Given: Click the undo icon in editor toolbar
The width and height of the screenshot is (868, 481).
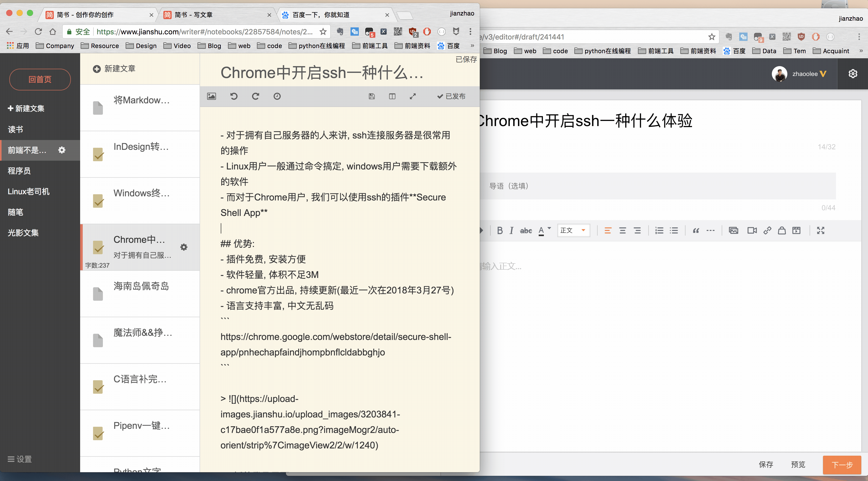Looking at the screenshot, I should click(x=233, y=96).
